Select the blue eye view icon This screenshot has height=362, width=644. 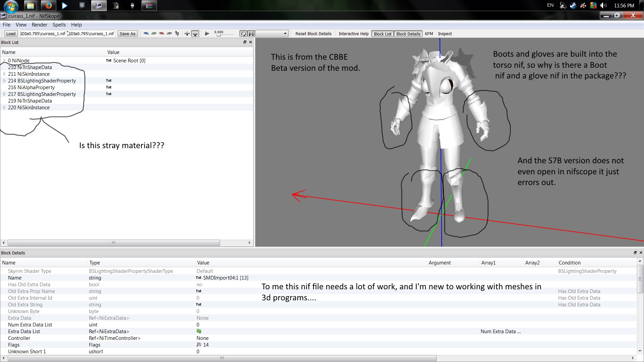146,34
